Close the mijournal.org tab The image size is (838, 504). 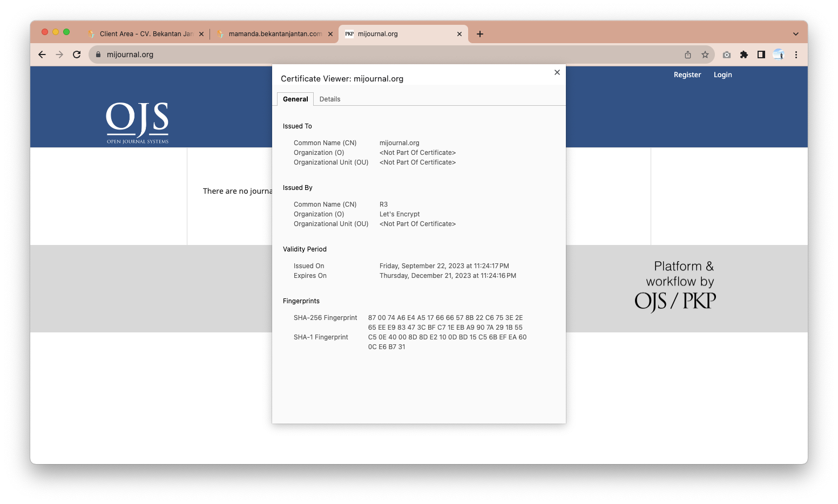(459, 34)
